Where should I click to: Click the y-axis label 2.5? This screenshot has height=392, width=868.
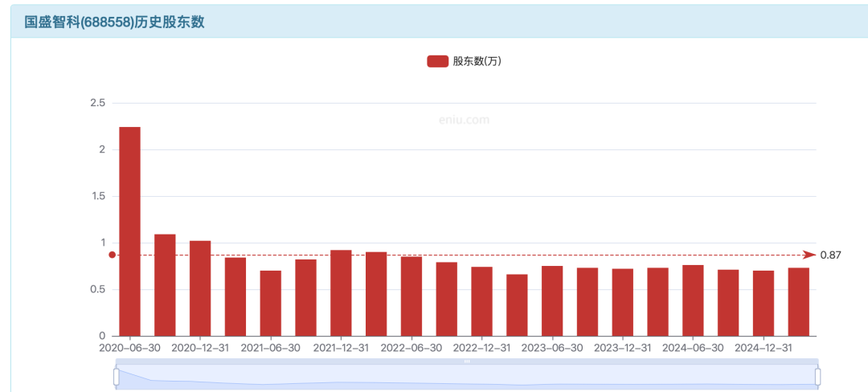pos(98,104)
